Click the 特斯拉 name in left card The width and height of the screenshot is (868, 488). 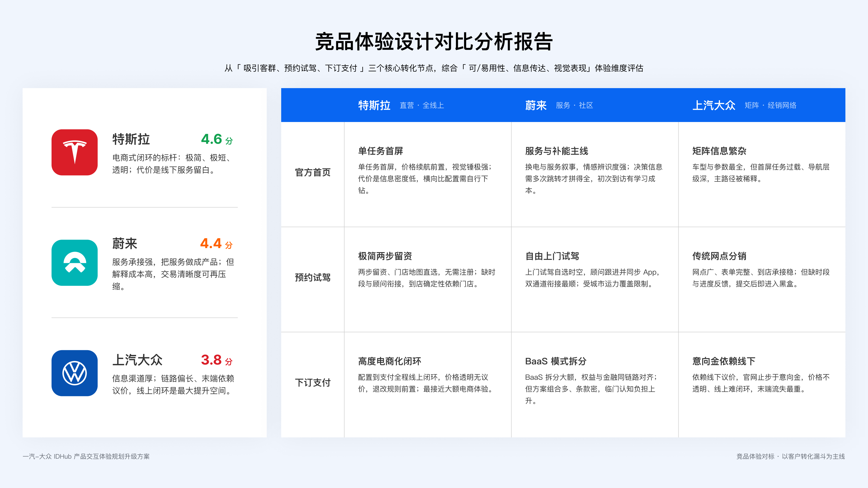[131, 139]
